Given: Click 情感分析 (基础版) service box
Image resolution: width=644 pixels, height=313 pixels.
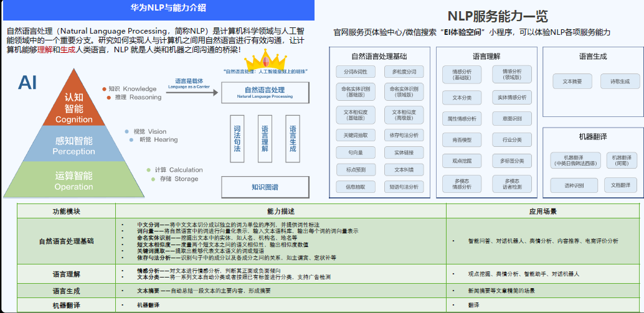Looking at the screenshot, I should pos(462,74).
